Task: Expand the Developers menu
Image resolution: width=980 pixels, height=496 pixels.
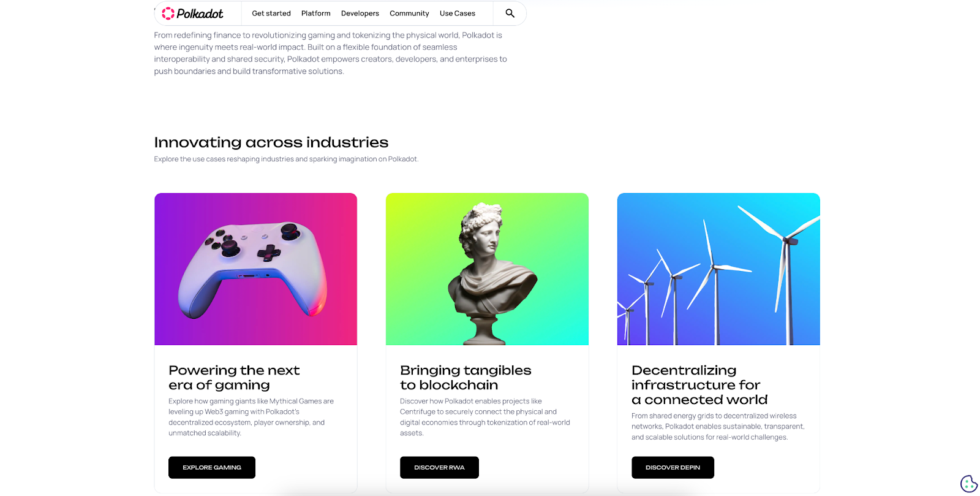Action: (x=360, y=13)
